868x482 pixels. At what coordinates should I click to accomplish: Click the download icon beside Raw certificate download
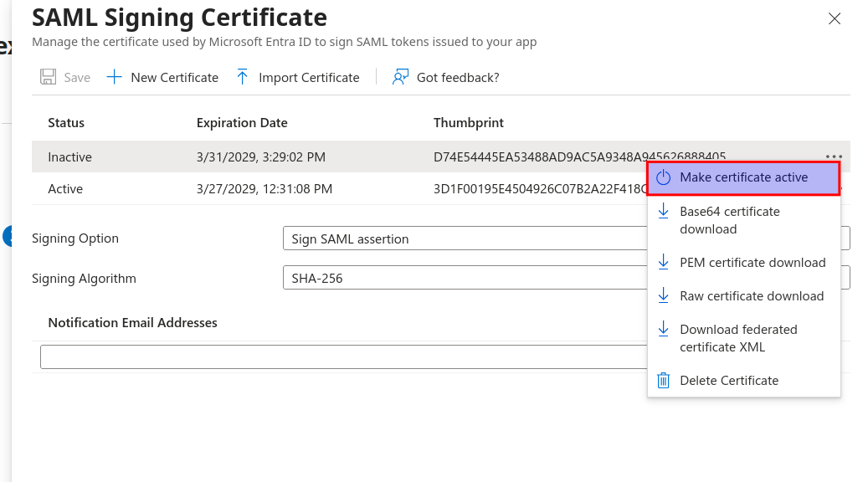pyautogui.click(x=665, y=295)
